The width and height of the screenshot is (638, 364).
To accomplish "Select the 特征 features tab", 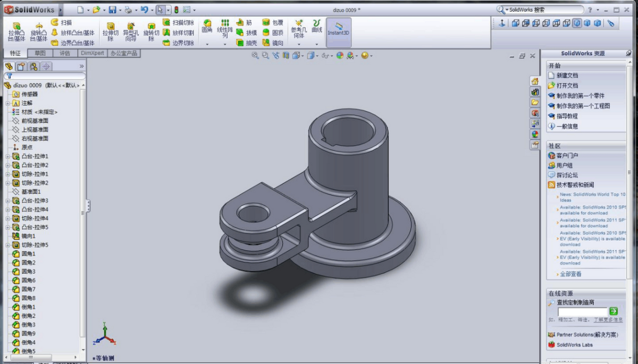I will pos(15,53).
